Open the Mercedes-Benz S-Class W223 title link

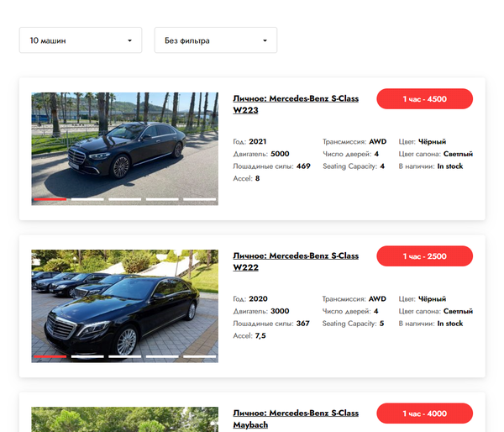coord(296,104)
